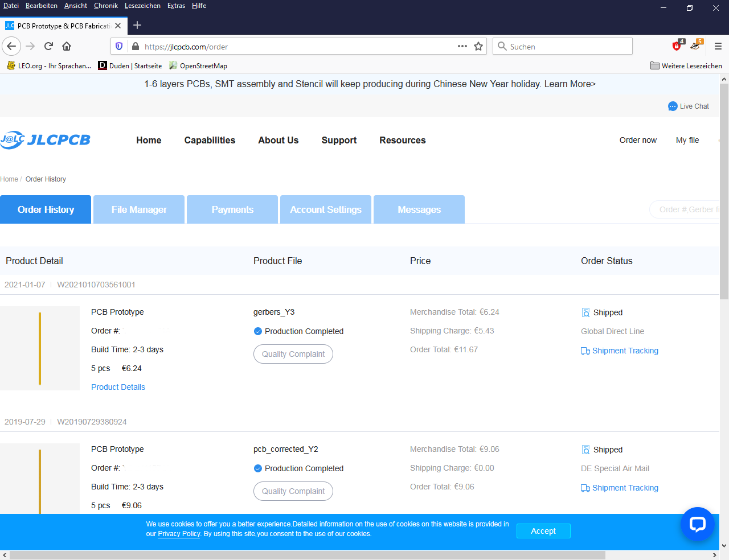Viewport: 729px width, 560px height.
Task: Open the Duden Startseite bookmark
Action: pyautogui.click(x=130, y=65)
